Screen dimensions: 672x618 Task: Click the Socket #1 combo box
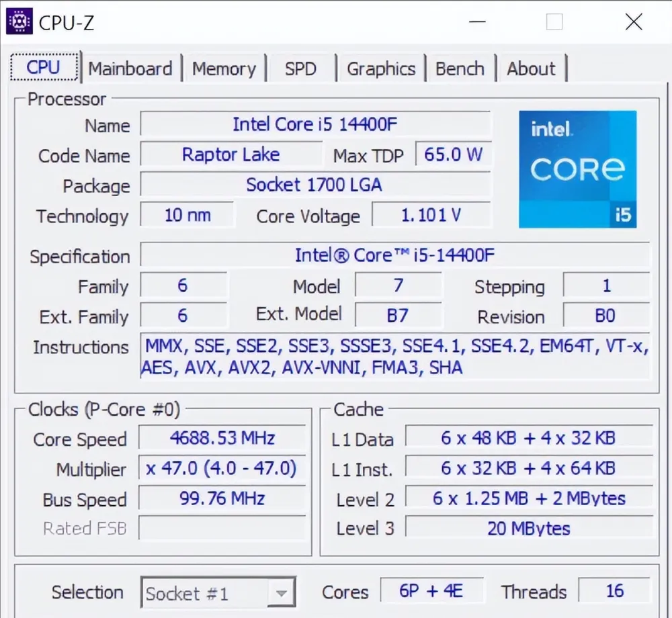[218, 592]
